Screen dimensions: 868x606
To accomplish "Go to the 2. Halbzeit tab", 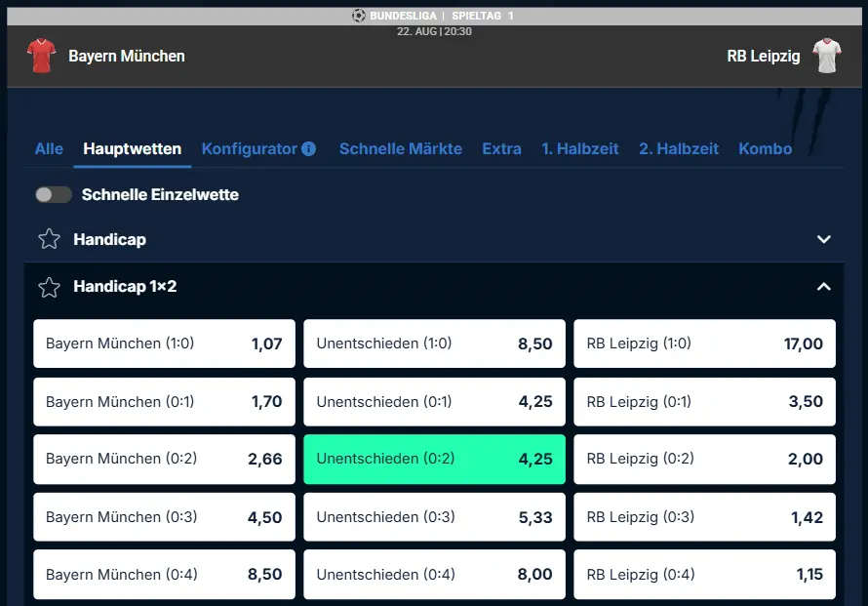I will 678,148.
